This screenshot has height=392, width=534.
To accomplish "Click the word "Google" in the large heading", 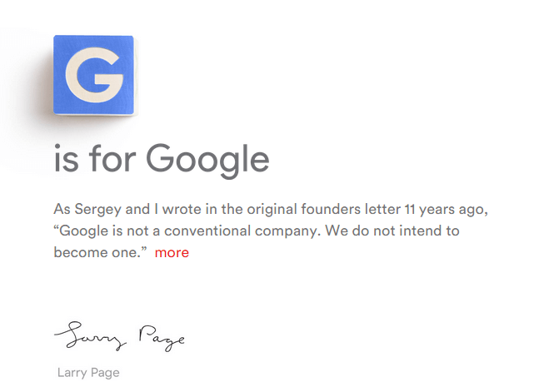I will coord(208,160).
